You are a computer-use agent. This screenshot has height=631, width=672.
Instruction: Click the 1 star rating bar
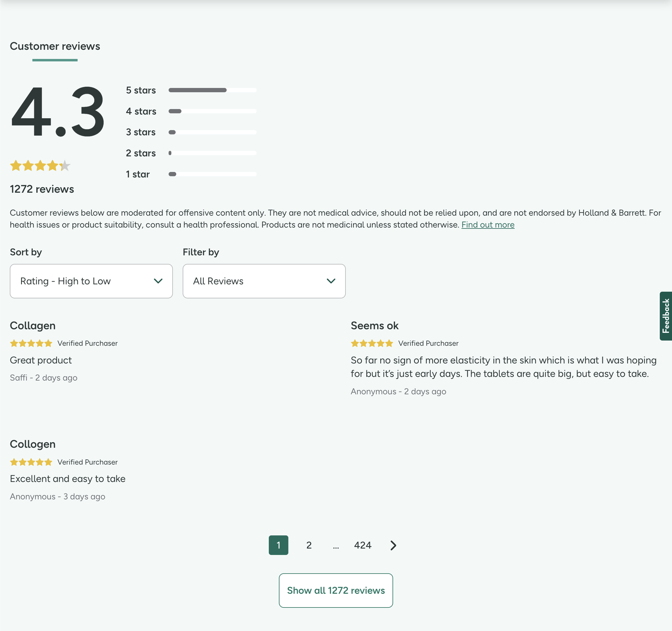[212, 174]
